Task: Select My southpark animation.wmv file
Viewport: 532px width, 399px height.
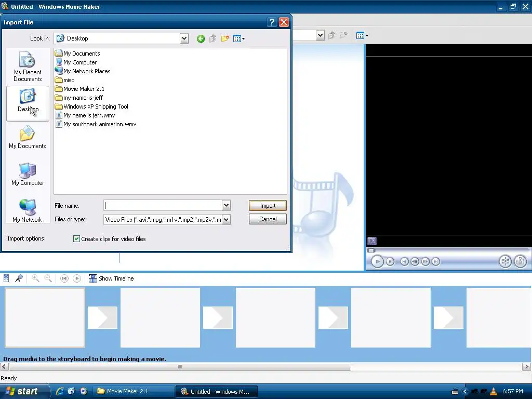Action: (x=96, y=124)
